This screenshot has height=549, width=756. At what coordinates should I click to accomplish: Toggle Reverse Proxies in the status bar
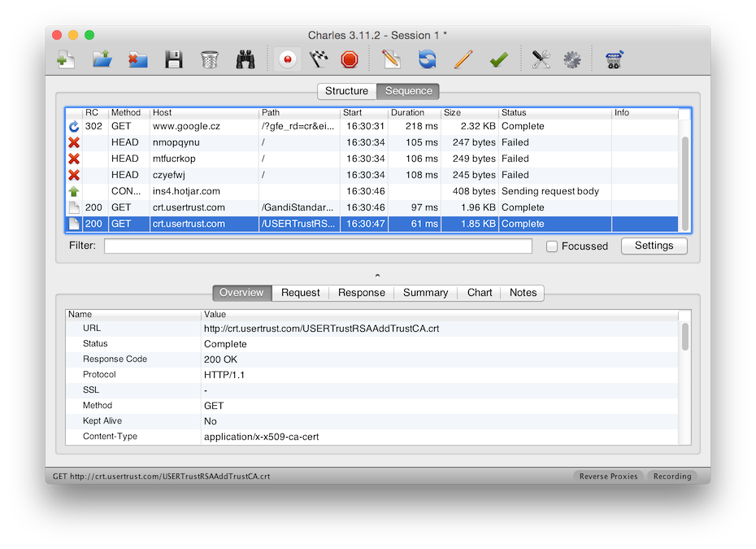[609, 477]
